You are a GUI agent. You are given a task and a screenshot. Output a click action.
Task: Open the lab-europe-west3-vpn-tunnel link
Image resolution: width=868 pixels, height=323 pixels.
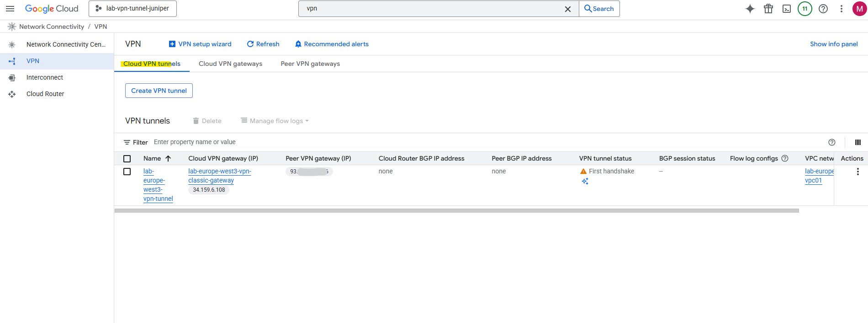[x=158, y=185]
